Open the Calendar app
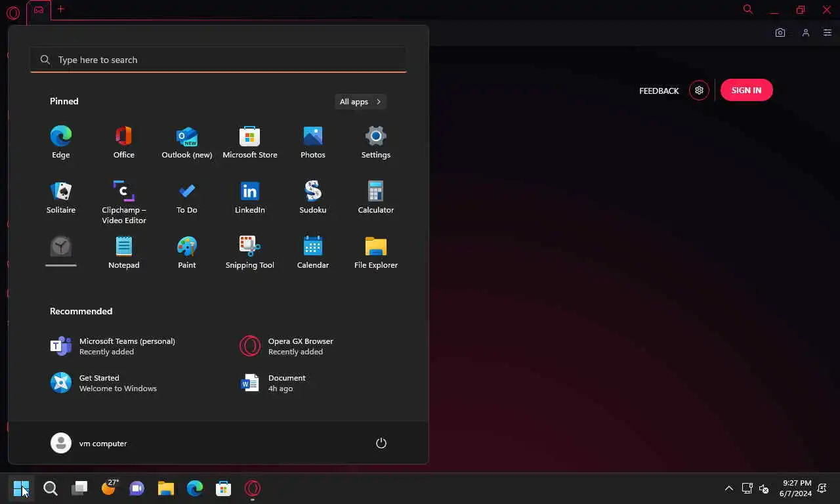840x504 pixels. (x=313, y=253)
